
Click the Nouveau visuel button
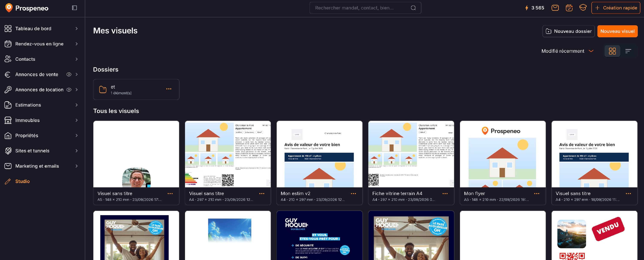(x=617, y=31)
